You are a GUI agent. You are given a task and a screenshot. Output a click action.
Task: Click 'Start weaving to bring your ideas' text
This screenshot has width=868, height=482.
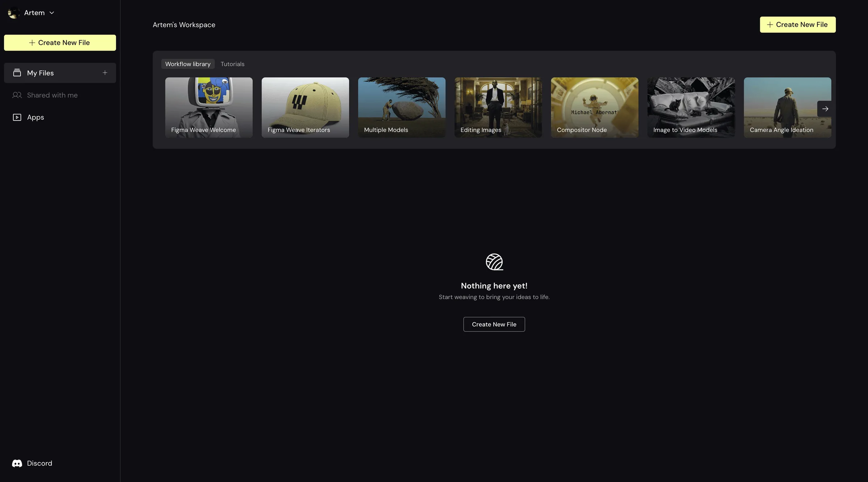click(494, 297)
